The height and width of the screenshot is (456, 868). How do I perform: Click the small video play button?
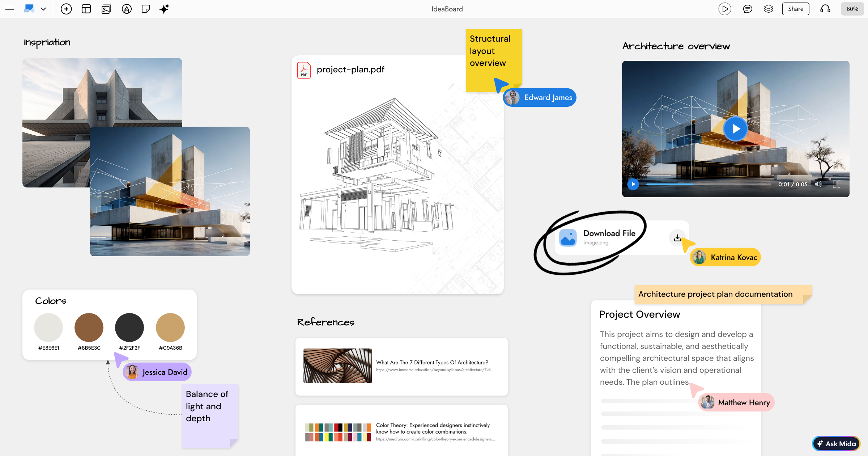click(x=633, y=184)
